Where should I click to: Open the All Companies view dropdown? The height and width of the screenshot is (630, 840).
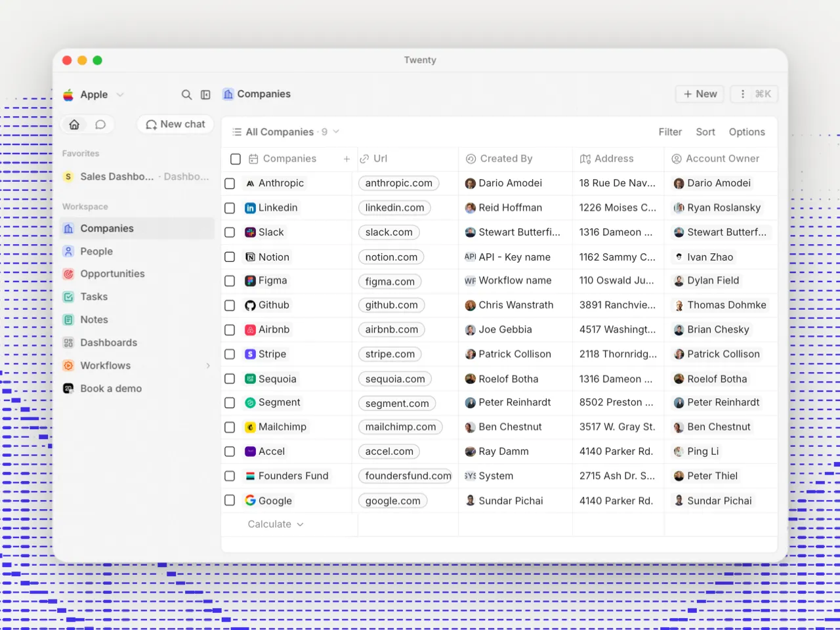[x=285, y=132]
